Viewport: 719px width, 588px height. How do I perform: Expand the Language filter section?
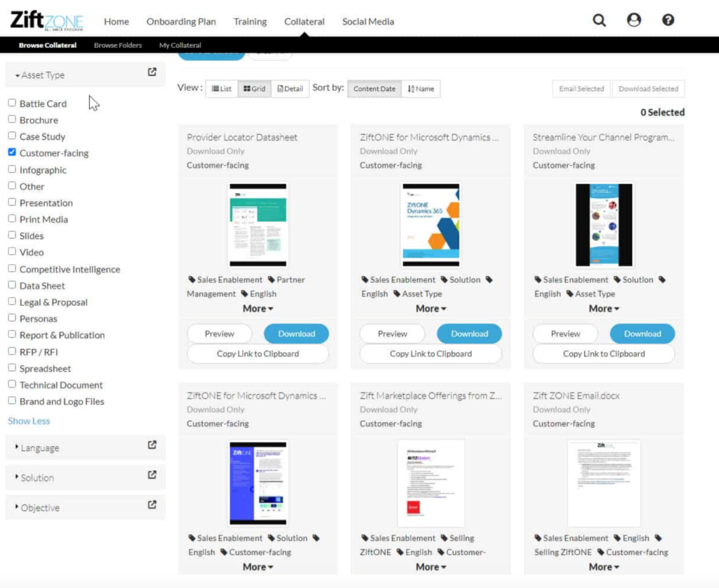pyautogui.click(x=37, y=447)
